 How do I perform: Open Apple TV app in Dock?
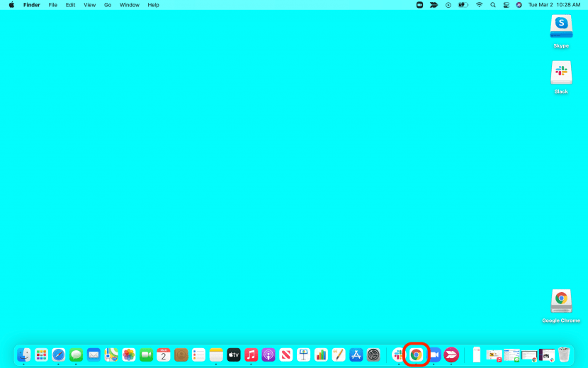coord(233,355)
